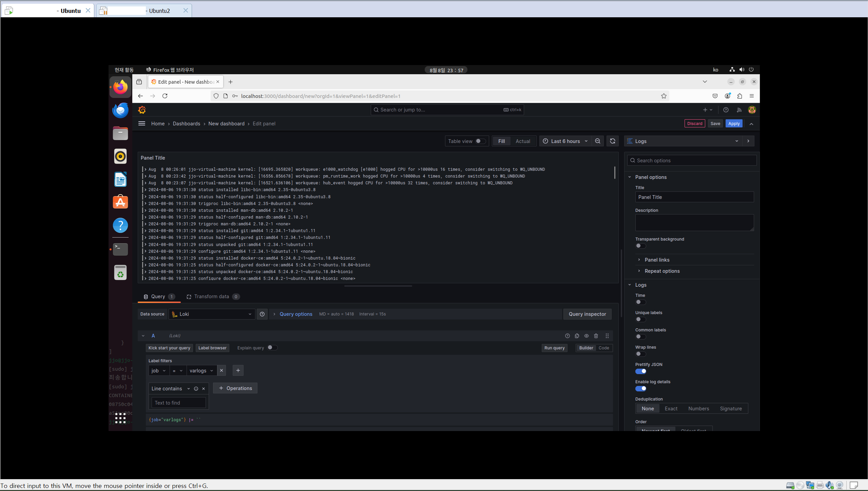Click the Run query button
868x491 pixels.
click(554, 348)
